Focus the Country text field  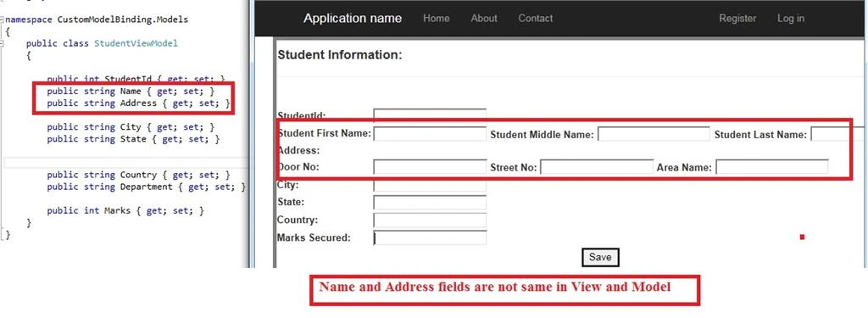pos(430,220)
